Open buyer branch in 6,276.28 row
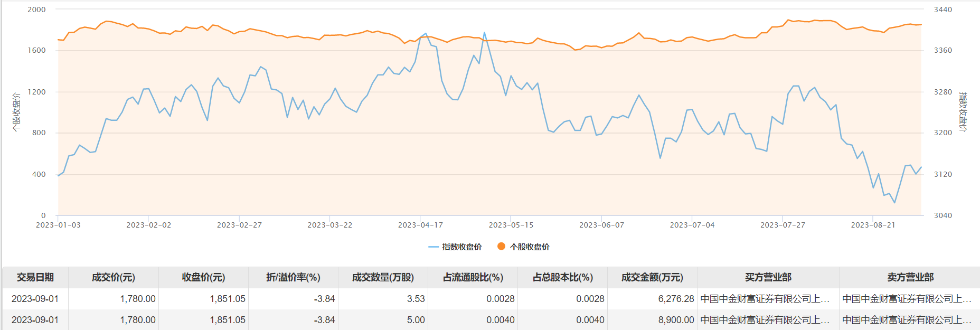This screenshot has width=980, height=330. 765,299
